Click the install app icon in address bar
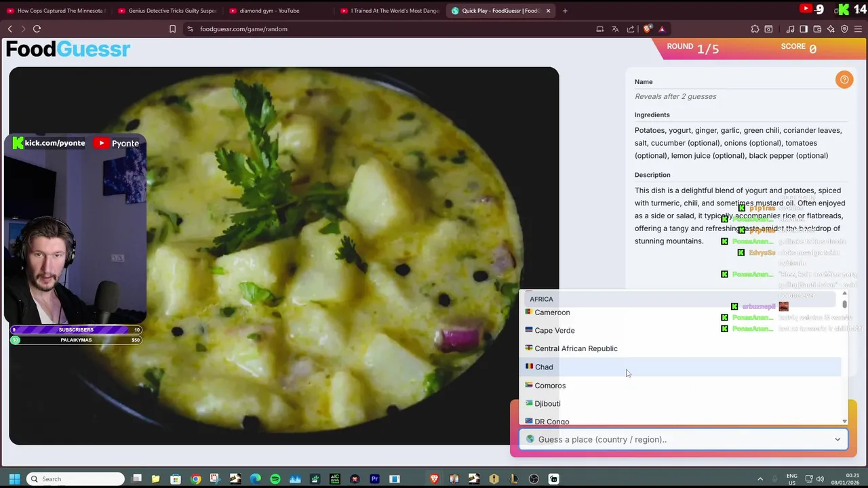This screenshot has height=488, width=868. coord(599,29)
